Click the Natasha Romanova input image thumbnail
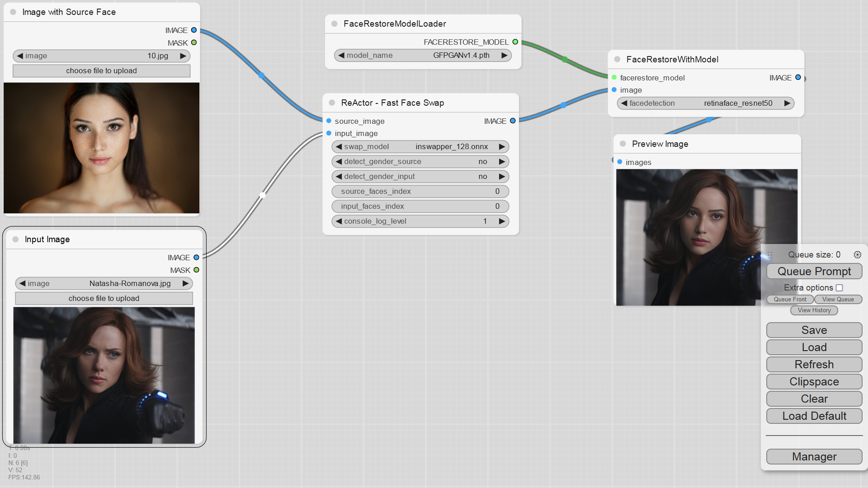868x488 pixels. [x=104, y=375]
